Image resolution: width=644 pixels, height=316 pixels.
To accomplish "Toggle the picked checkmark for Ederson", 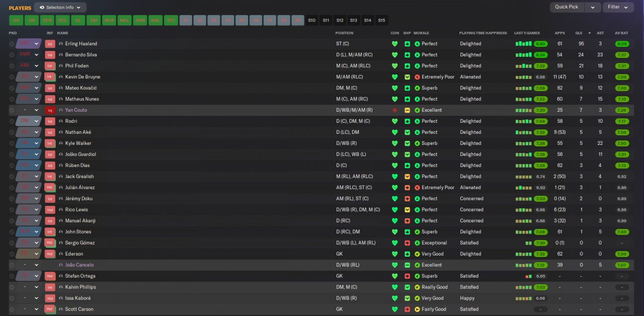I will (12, 254).
